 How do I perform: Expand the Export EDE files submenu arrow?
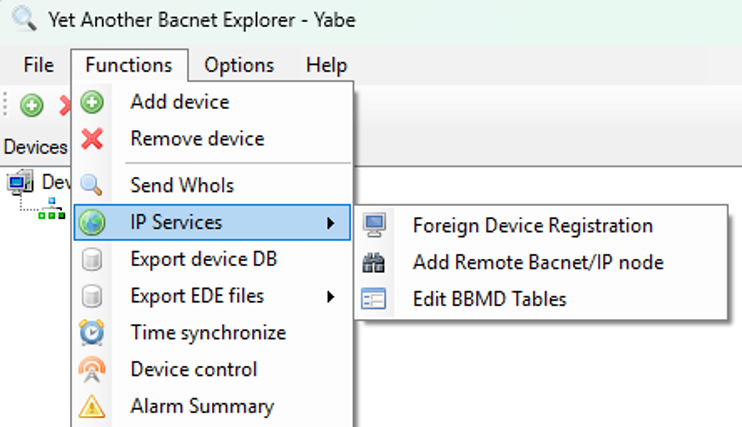(331, 297)
